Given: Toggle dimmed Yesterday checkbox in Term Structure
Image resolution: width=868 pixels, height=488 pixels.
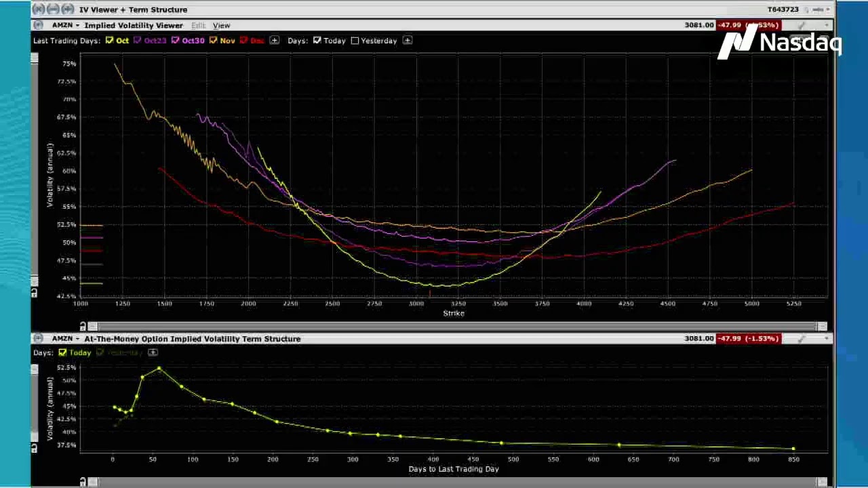Looking at the screenshot, I should pyautogui.click(x=100, y=352).
